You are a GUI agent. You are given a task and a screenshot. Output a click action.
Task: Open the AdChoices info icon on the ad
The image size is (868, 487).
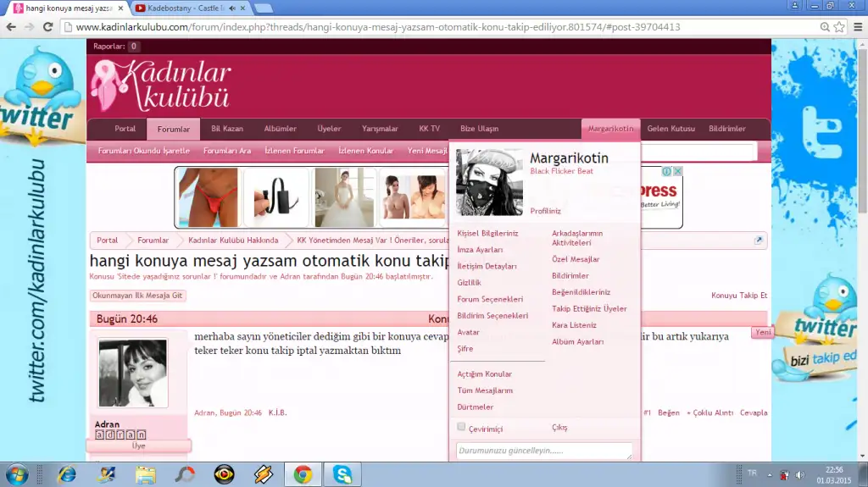pyautogui.click(x=667, y=172)
